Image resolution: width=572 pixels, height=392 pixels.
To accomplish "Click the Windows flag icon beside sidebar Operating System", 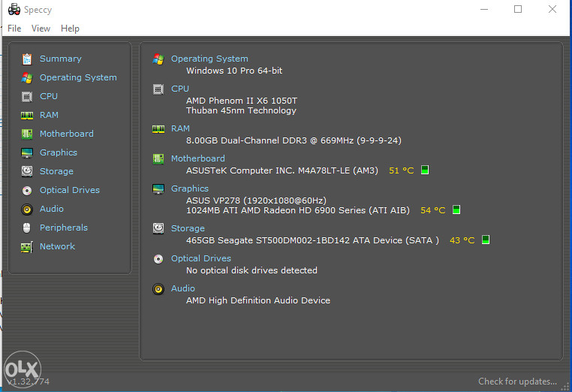I will [26, 78].
